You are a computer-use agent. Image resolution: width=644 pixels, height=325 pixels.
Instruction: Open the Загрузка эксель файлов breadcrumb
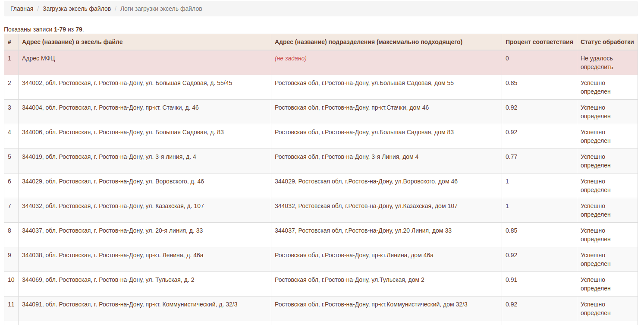pyautogui.click(x=76, y=9)
